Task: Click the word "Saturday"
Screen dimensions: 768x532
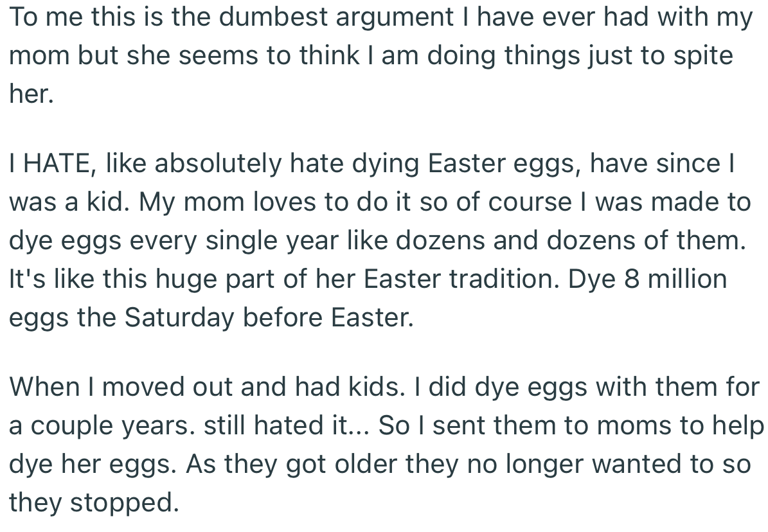Action: [x=180, y=318]
